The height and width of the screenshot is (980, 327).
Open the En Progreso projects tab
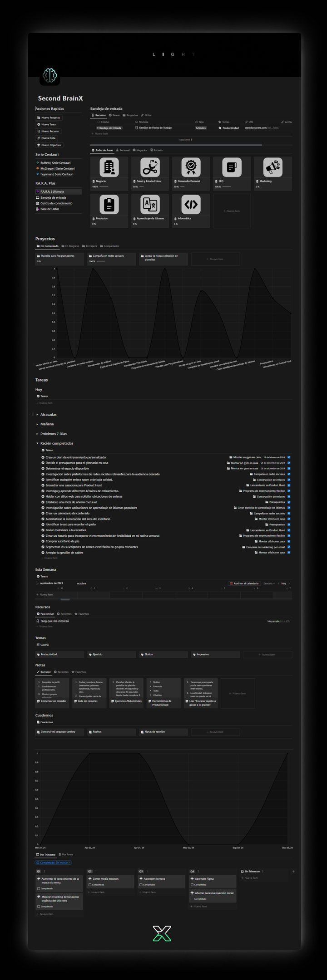tap(70, 246)
